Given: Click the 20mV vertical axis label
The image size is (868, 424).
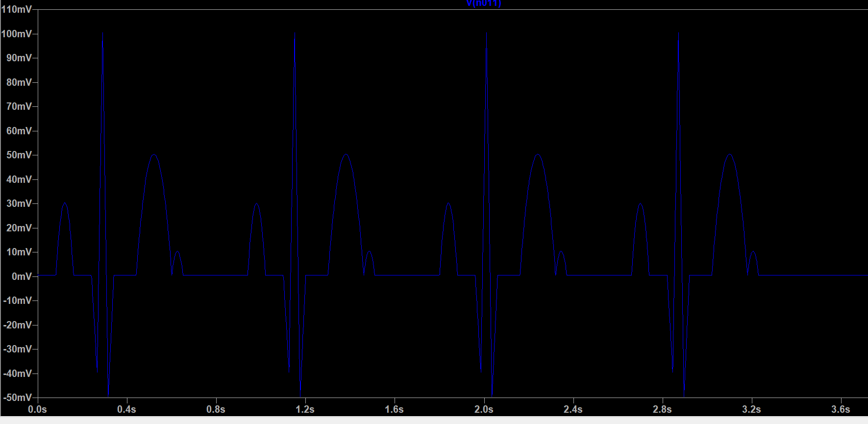Looking at the screenshot, I should click(19, 228).
